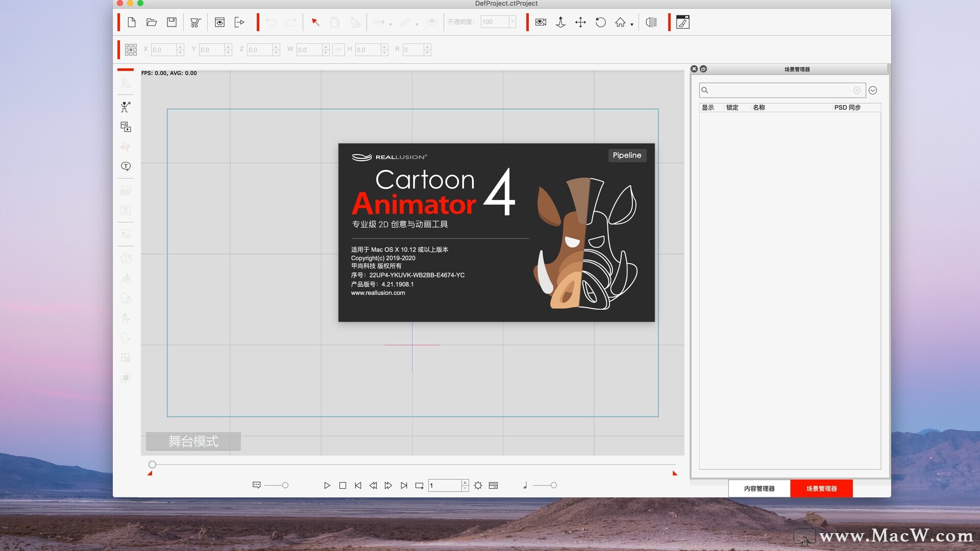Screen dimensions: 980x551
Task: Play the animation
Action: coord(327,486)
